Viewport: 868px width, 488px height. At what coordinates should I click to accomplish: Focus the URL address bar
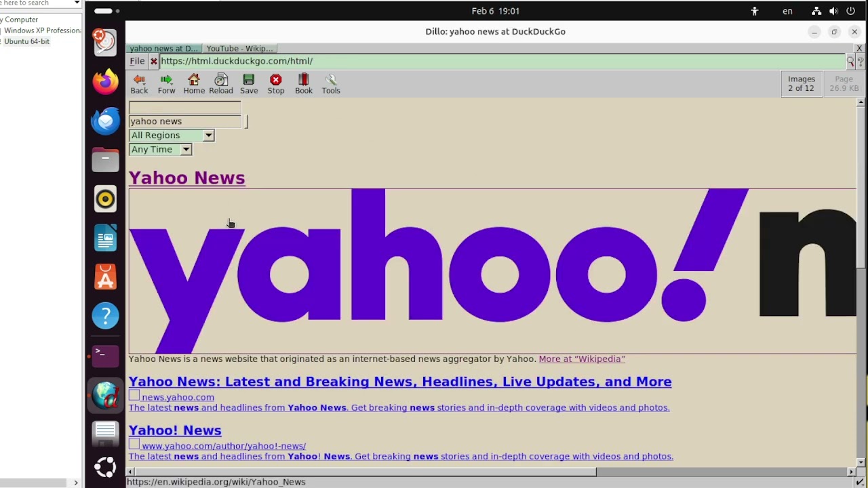point(502,61)
